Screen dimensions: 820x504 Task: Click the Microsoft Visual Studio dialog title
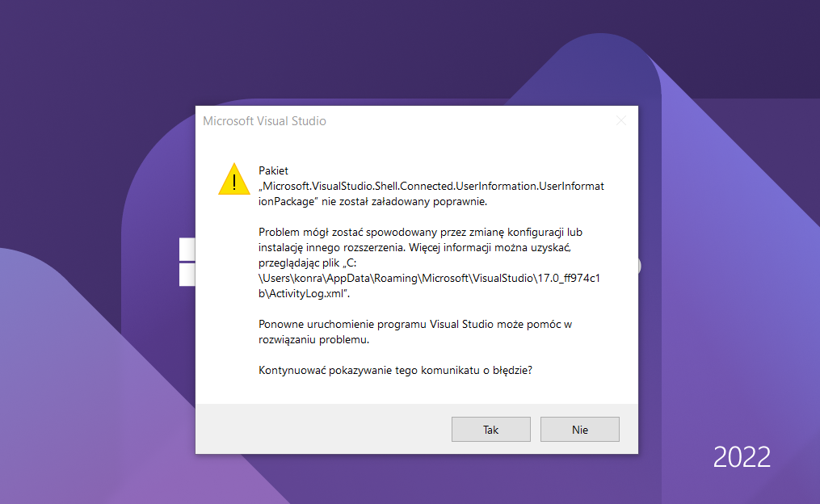[264, 121]
